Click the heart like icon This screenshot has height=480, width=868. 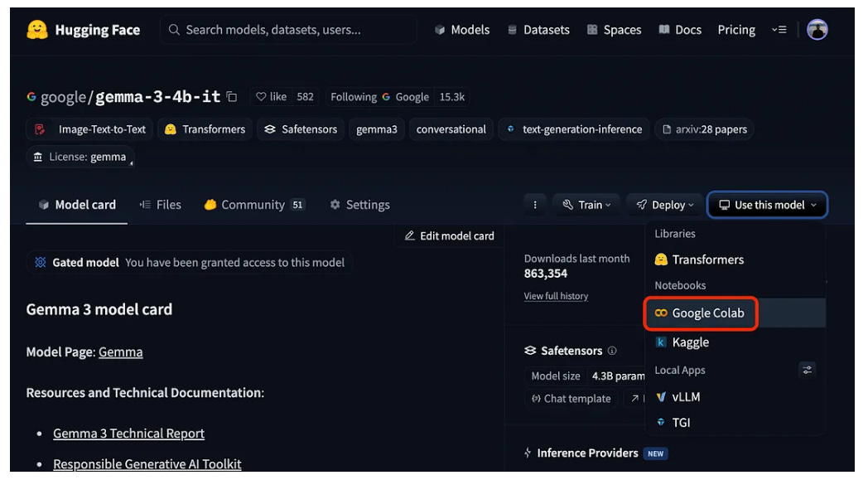[261, 96]
